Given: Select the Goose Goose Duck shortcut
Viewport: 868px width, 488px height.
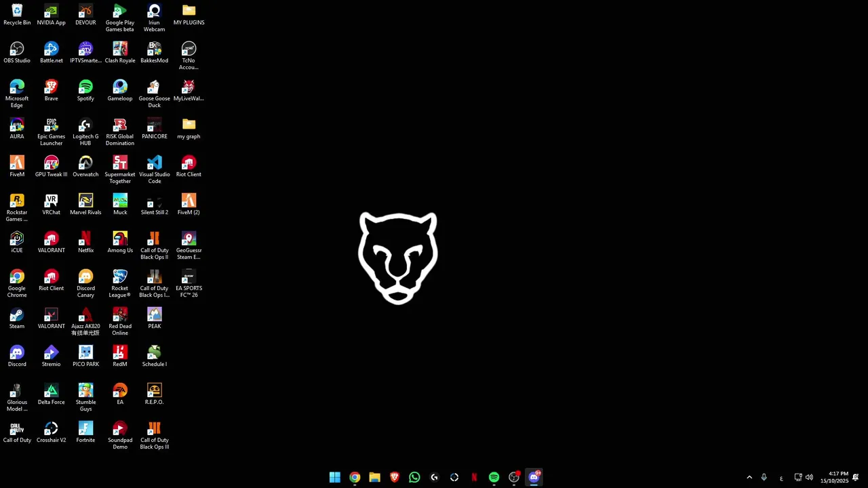Looking at the screenshot, I should (x=155, y=94).
